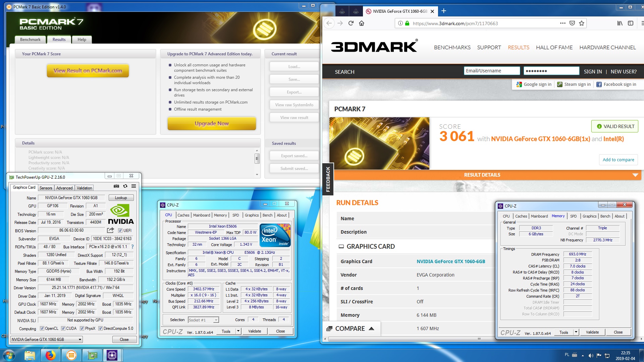Viewport: 644px width, 362px height.
Task: Open Firefox from the taskbar
Action: click(x=51, y=355)
